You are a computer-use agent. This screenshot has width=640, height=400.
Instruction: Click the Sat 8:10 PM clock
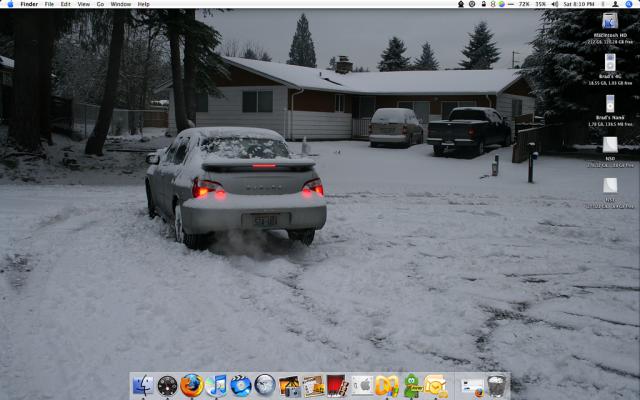579,4
